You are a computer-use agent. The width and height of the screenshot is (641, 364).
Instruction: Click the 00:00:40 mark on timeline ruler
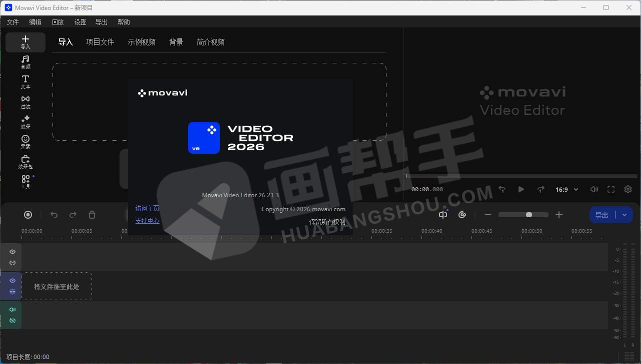point(432,231)
